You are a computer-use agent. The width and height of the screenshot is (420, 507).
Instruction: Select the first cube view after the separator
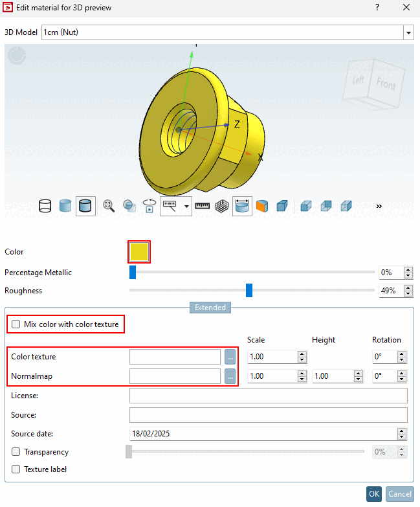tap(305, 206)
